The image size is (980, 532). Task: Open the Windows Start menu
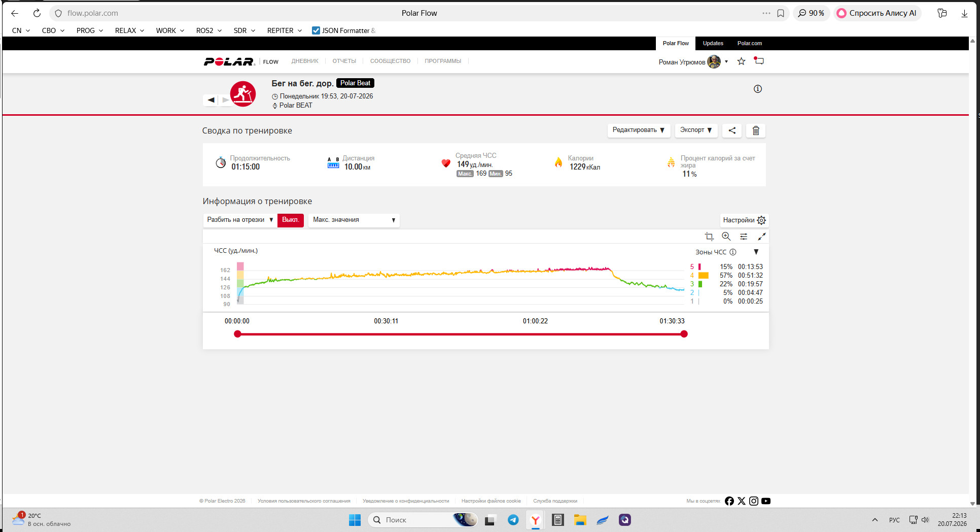tap(355, 520)
